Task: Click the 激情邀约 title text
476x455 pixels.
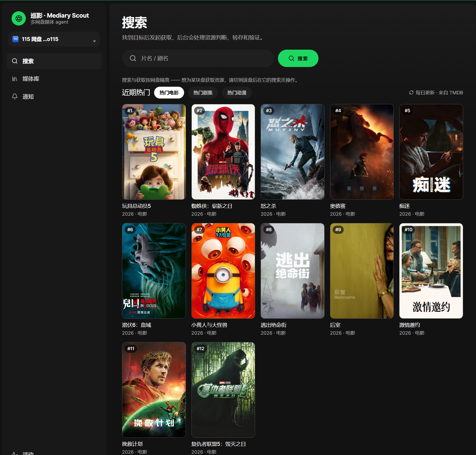Action: (410, 325)
